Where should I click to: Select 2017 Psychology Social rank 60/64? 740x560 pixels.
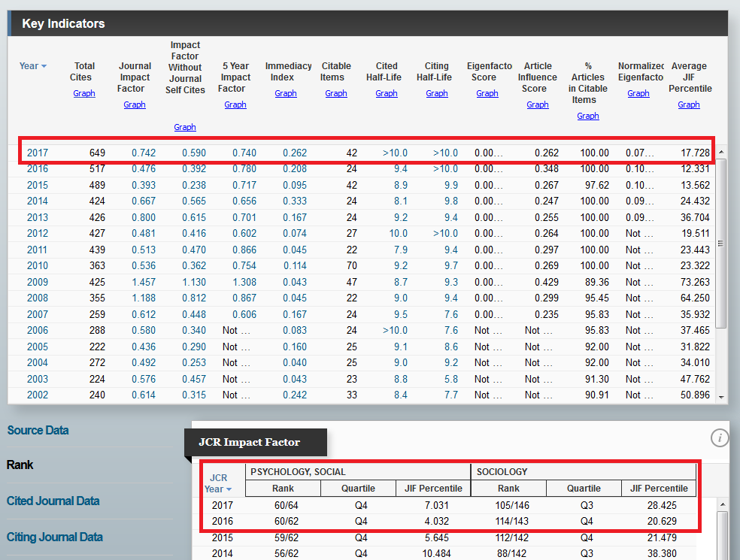(x=287, y=505)
